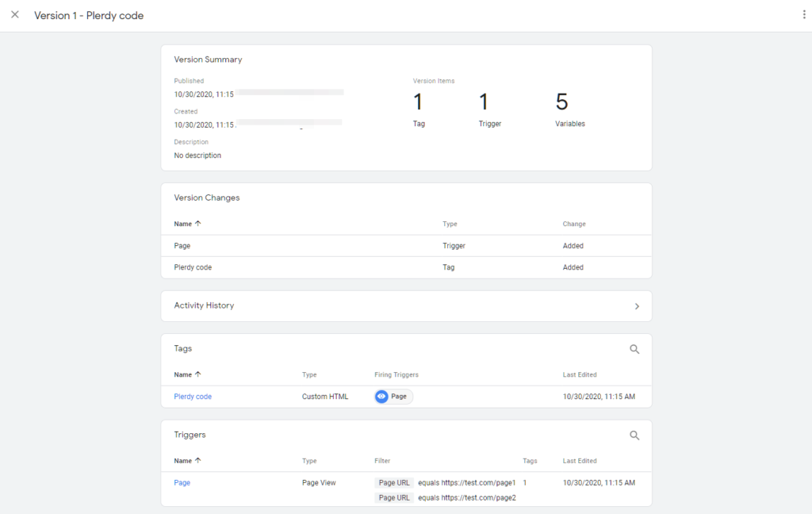This screenshot has width=812, height=514.
Task: Click the Trigger count in Version Summary
Action: point(484,102)
